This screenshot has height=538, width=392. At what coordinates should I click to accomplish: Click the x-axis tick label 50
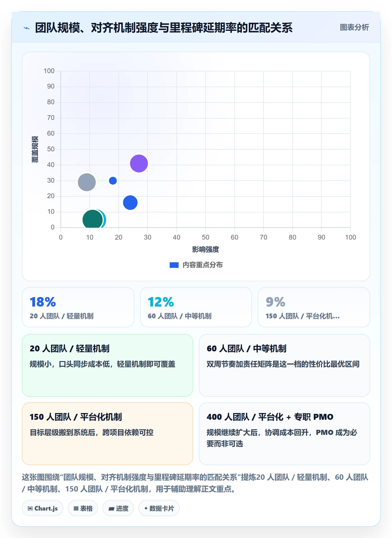[x=206, y=237]
